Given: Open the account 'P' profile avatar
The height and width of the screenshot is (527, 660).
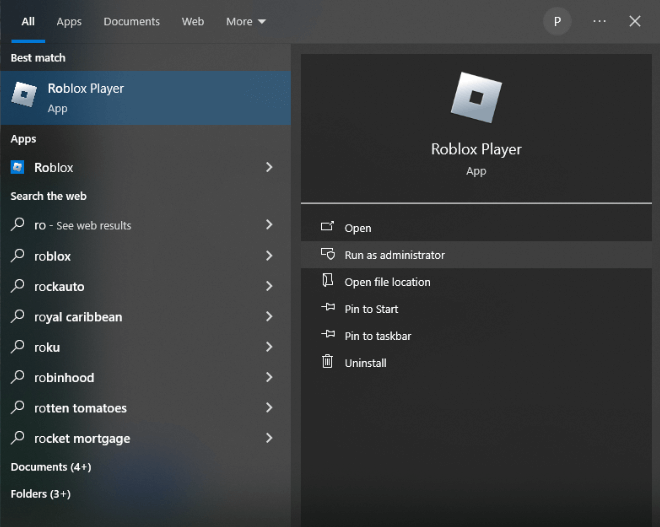Looking at the screenshot, I should pos(557,21).
